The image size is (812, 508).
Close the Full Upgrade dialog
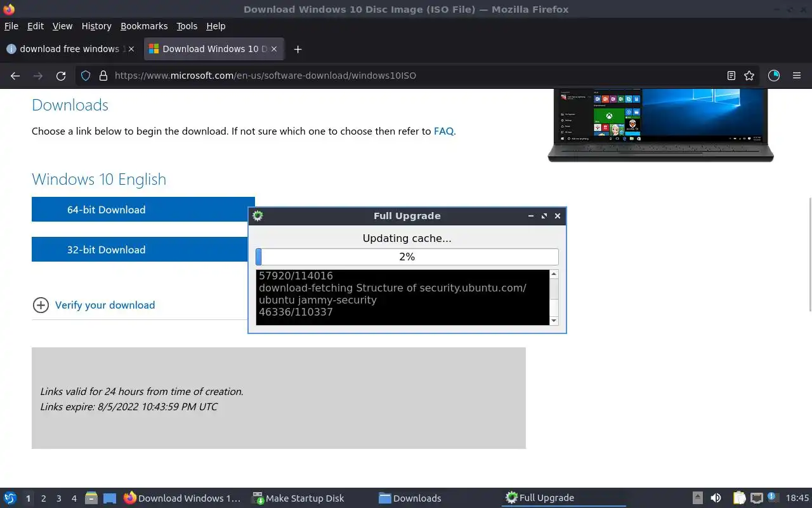(x=558, y=216)
